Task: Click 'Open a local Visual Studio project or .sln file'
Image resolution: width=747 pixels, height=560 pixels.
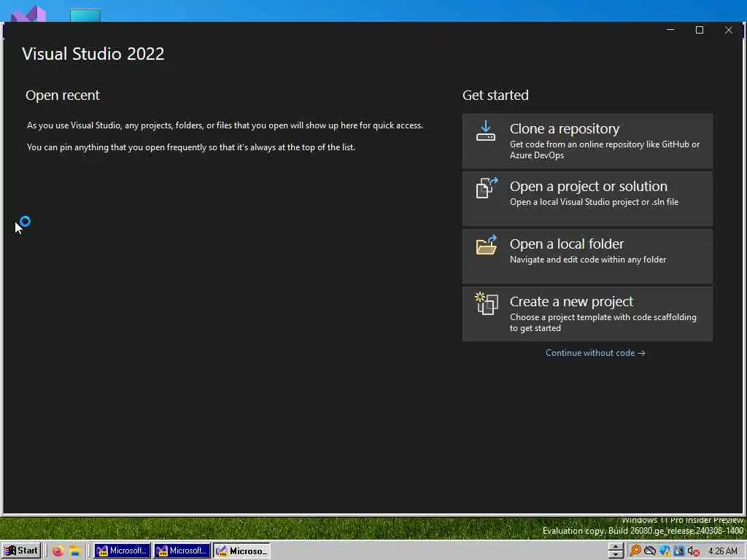Action: click(594, 202)
